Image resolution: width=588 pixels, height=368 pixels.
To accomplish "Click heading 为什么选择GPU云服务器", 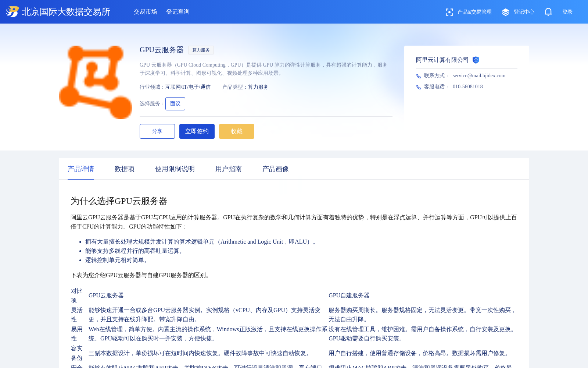I will (119, 201).
